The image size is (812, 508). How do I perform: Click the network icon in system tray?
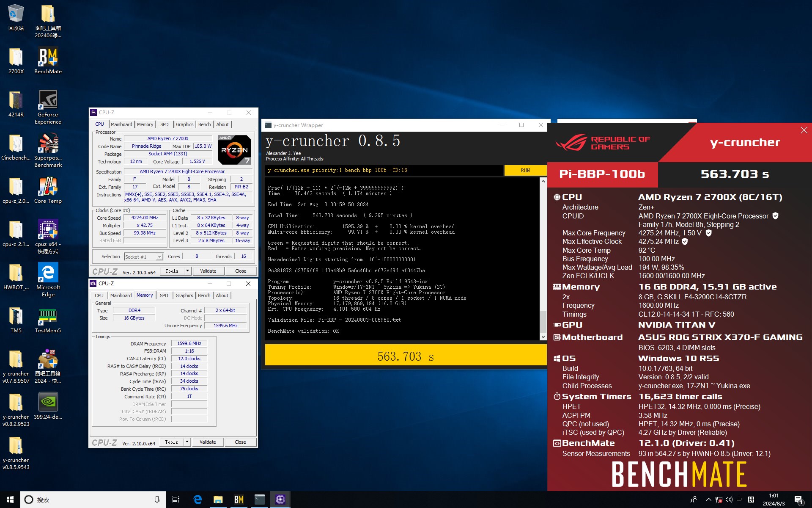pyautogui.click(x=719, y=500)
